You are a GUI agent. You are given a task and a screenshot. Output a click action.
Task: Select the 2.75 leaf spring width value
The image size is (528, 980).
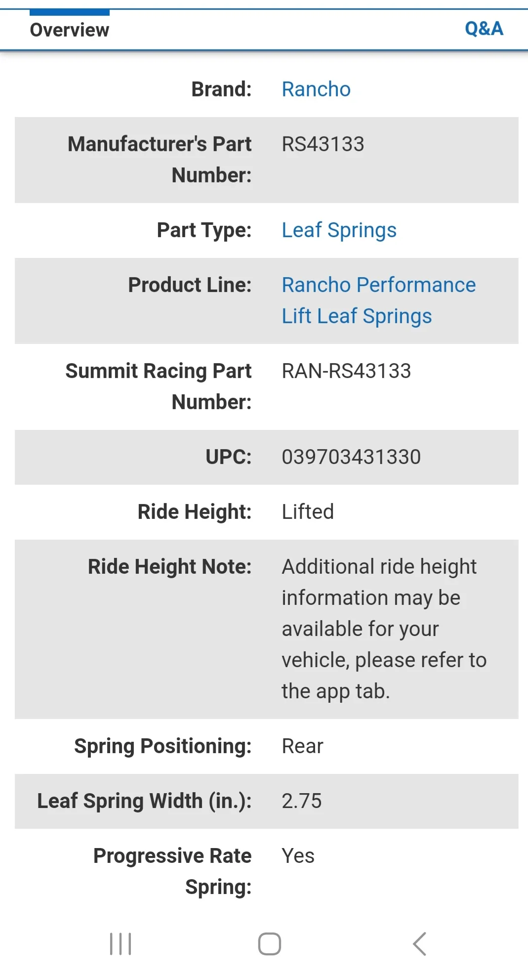(301, 801)
